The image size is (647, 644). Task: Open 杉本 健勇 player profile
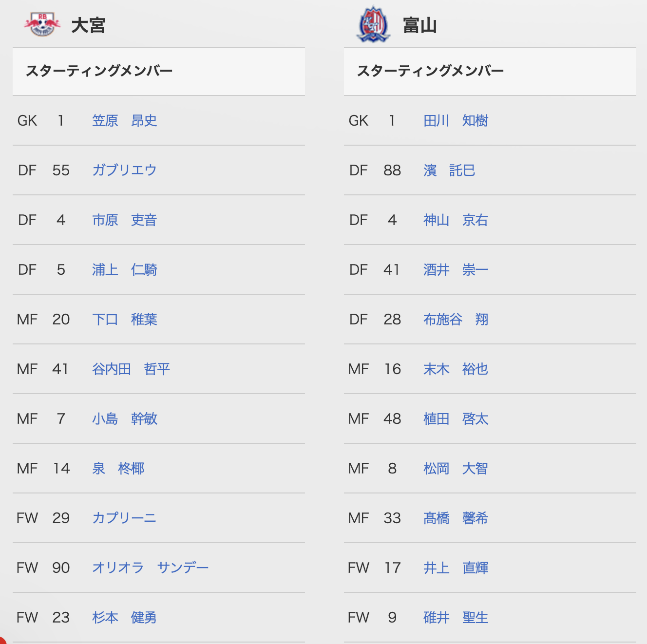(x=125, y=617)
